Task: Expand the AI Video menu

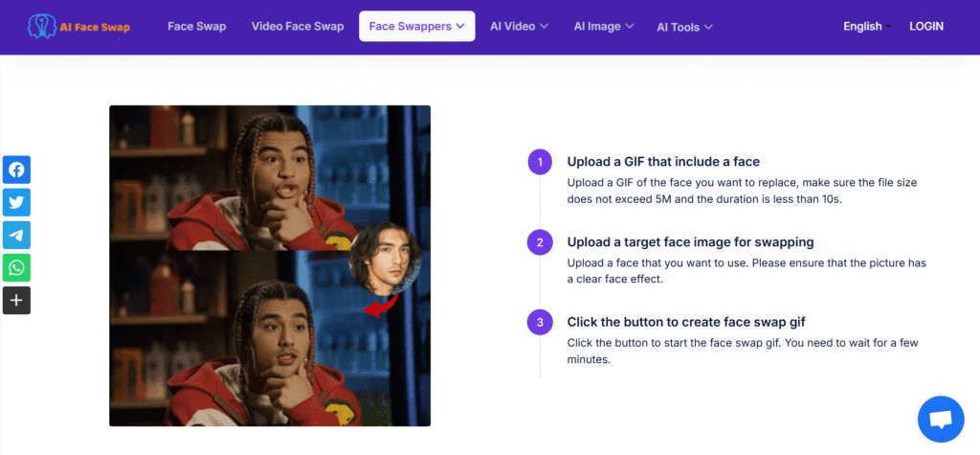Action: pyautogui.click(x=519, y=26)
